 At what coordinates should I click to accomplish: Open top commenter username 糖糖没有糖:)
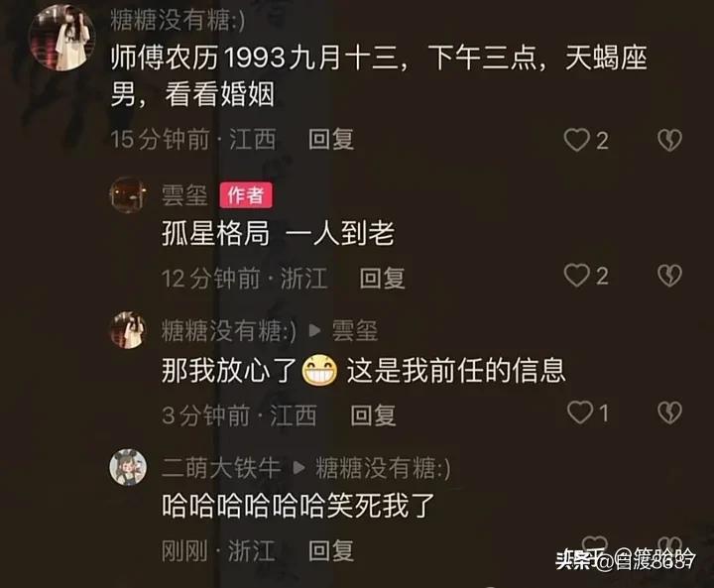(178, 20)
